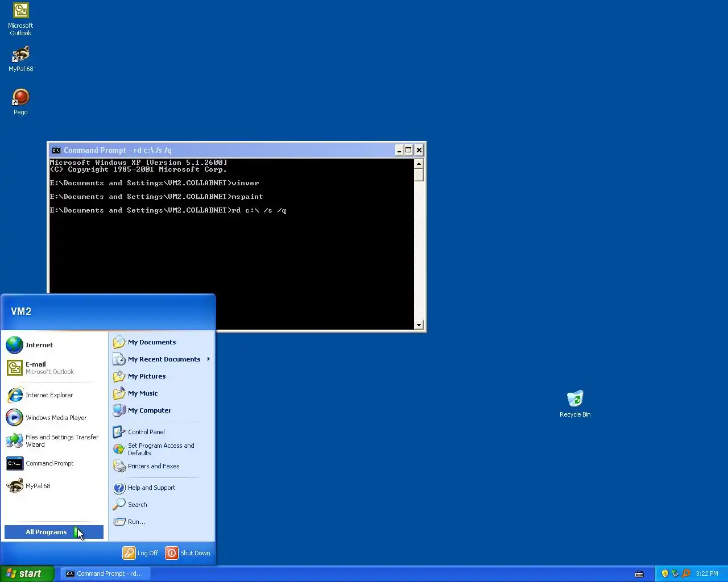
Task: Click the magnifier tray icon in system tray
Action: pos(686,573)
